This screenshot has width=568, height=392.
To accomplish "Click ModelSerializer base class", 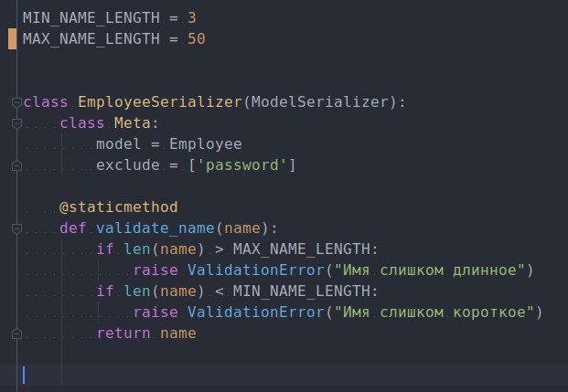I will [x=320, y=102].
